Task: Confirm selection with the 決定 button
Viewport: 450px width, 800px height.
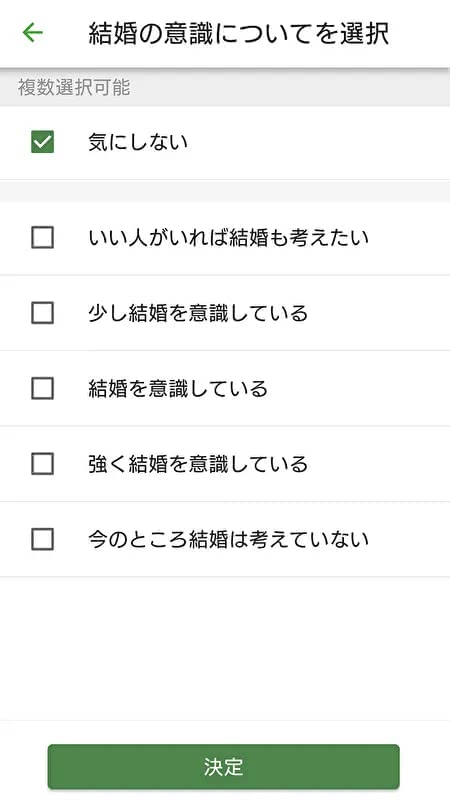Action: [x=223, y=767]
